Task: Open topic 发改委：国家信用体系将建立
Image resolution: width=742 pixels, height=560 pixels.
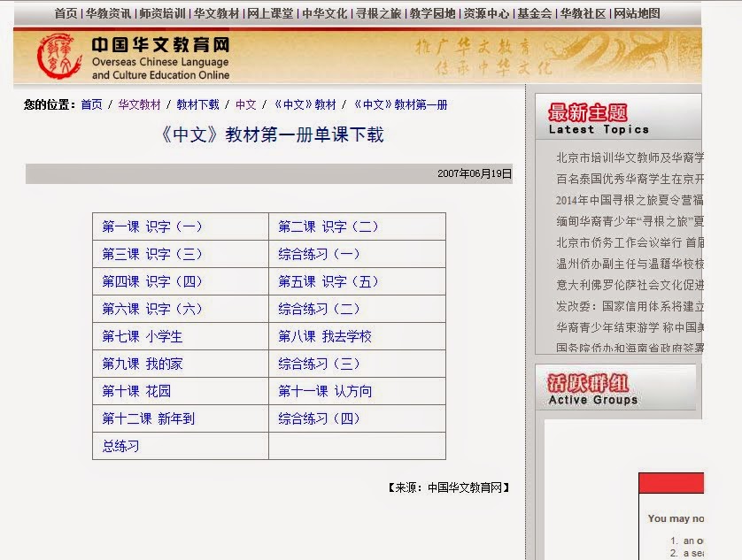Action: (x=630, y=306)
